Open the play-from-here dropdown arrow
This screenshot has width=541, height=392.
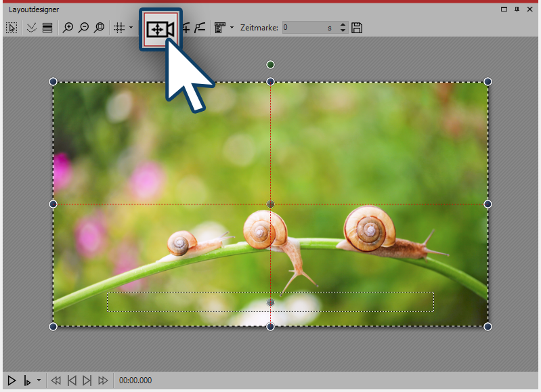pyautogui.click(x=39, y=380)
